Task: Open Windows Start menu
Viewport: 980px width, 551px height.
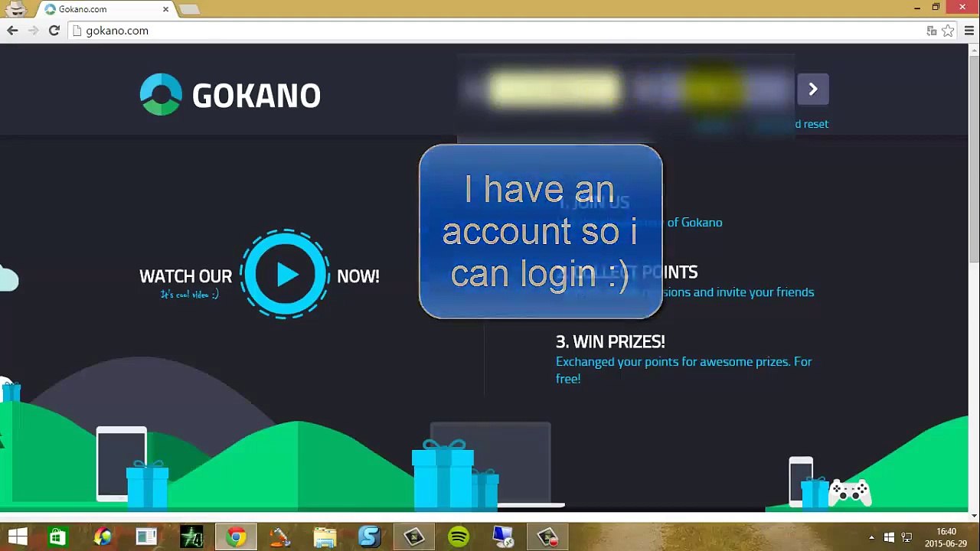Action: tap(17, 537)
